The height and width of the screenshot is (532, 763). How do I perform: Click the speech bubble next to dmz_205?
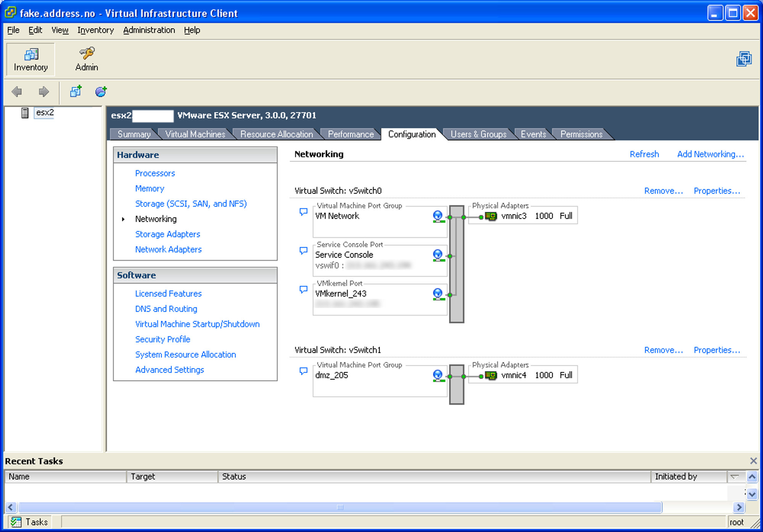click(x=303, y=371)
